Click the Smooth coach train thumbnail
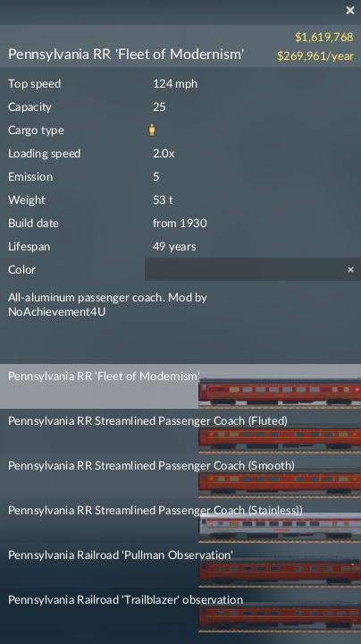 click(280, 483)
